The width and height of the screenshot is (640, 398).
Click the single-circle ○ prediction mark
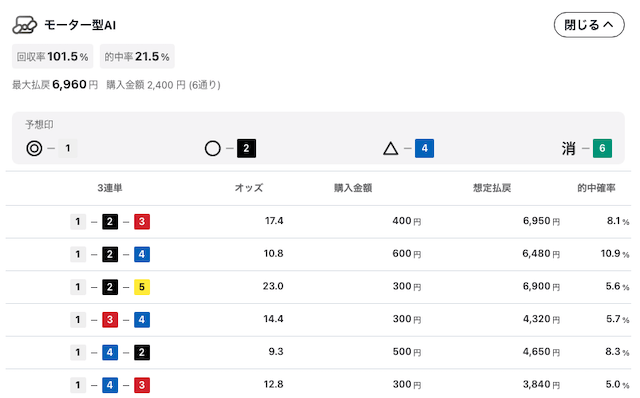pos(213,148)
